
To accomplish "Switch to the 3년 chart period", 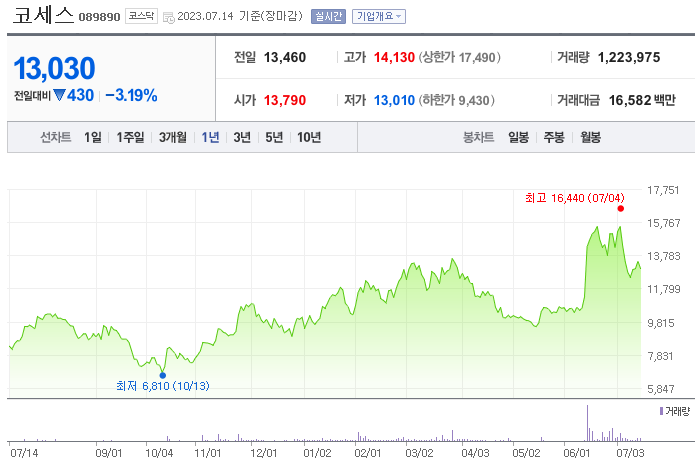I will [242, 137].
